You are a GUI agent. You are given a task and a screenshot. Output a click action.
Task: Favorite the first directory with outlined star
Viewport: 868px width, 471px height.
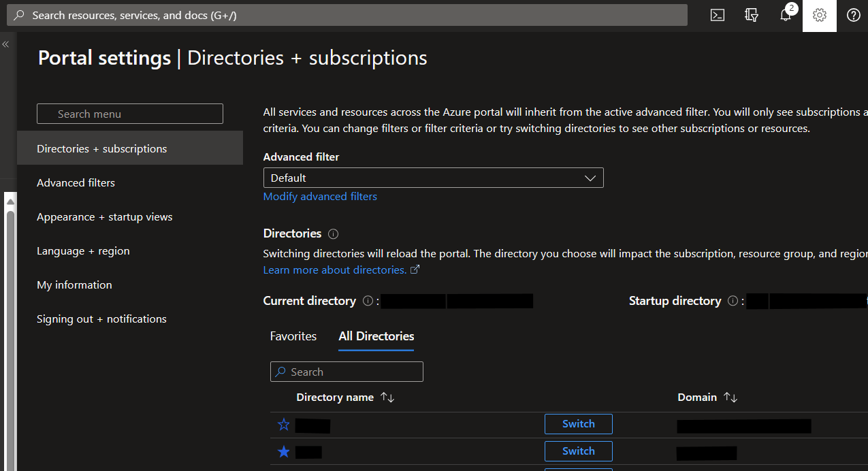click(284, 425)
